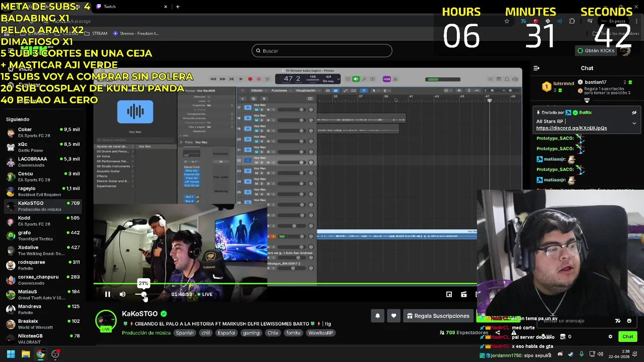The width and height of the screenshot is (644, 362).
Task: Click Play in streamed Logic Pro transport
Action: [x=240, y=79]
